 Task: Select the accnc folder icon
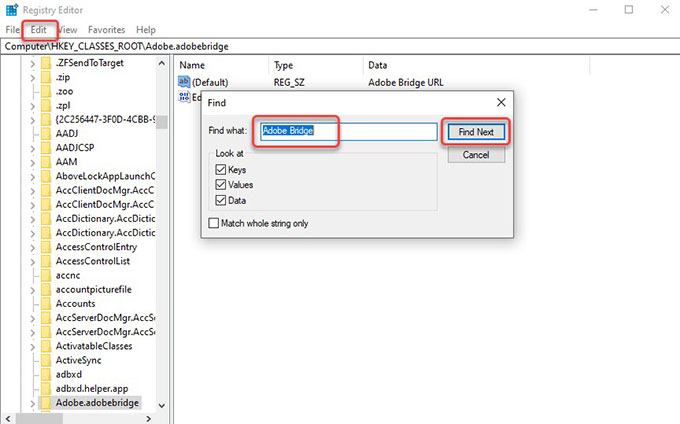46,275
